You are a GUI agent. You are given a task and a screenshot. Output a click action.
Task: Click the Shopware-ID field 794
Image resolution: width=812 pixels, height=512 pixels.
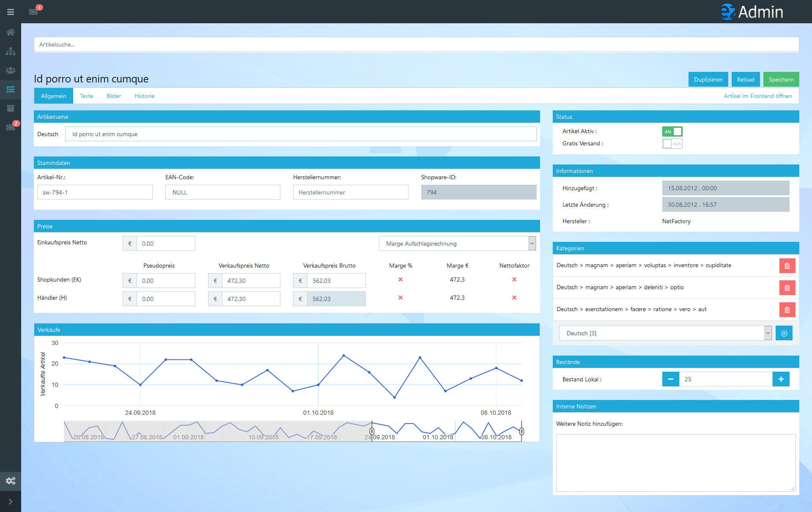tap(479, 192)
